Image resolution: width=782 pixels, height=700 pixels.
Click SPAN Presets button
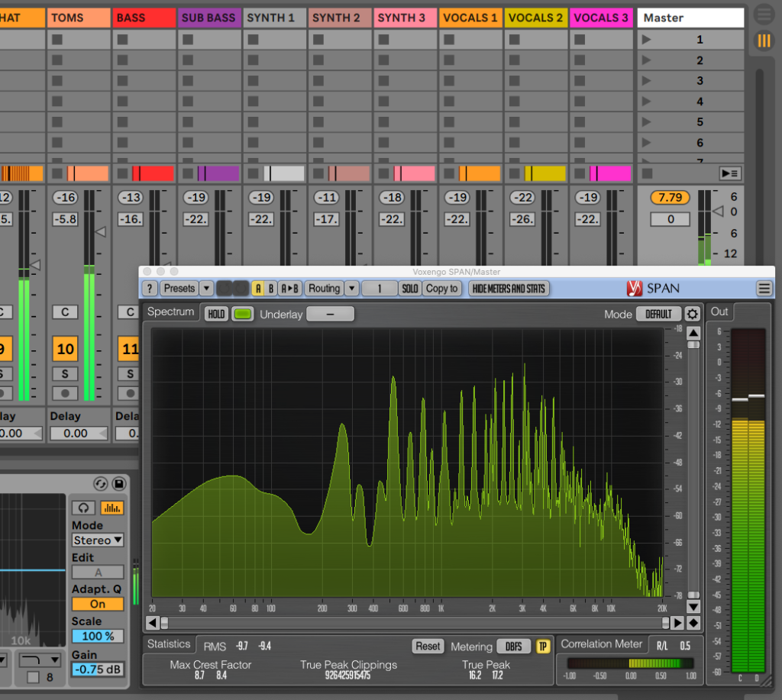179,289
